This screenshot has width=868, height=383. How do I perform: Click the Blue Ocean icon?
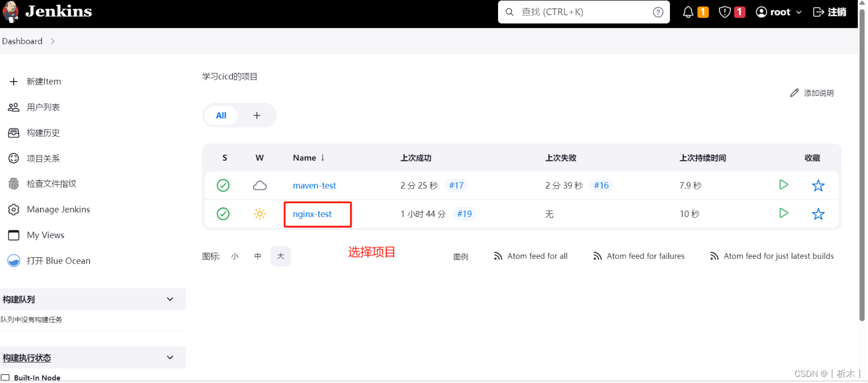[14, 260]
